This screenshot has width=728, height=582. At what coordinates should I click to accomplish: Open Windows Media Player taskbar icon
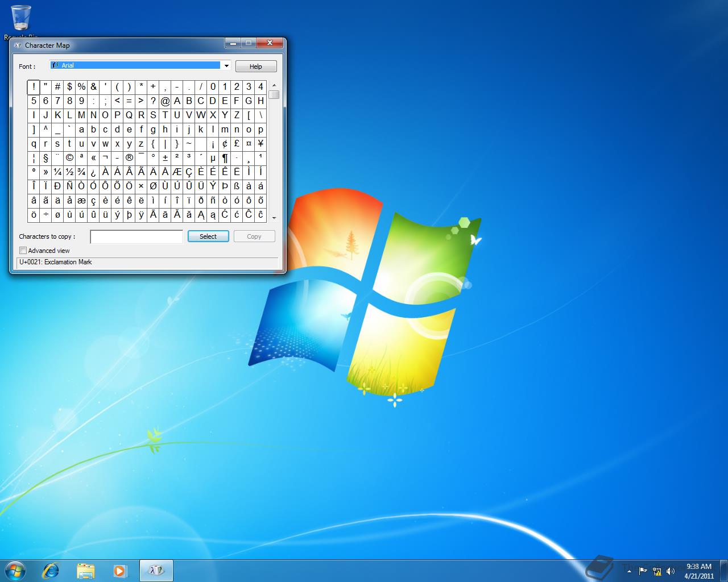(x=120, y=571)
